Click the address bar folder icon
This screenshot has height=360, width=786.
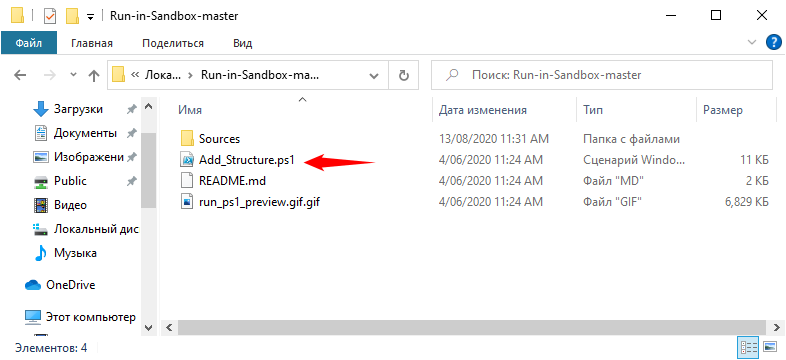[x=118, y=75]
